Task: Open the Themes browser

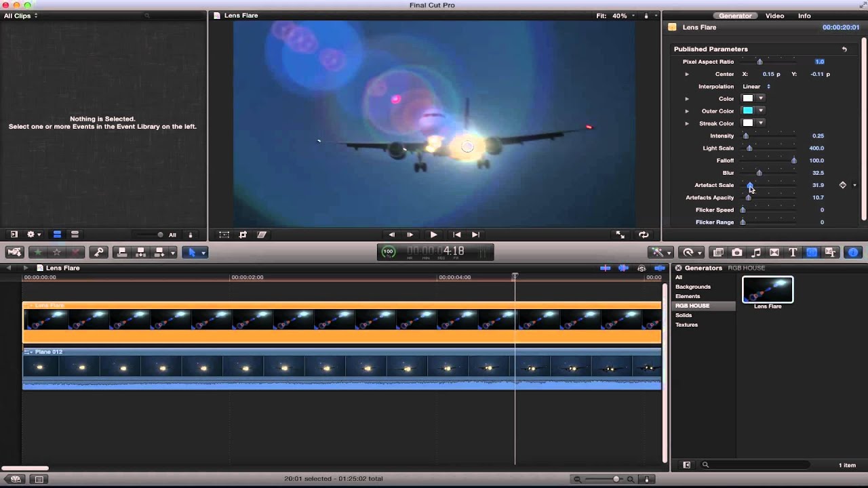Action: pyautogui.click(x=831, y=252)
